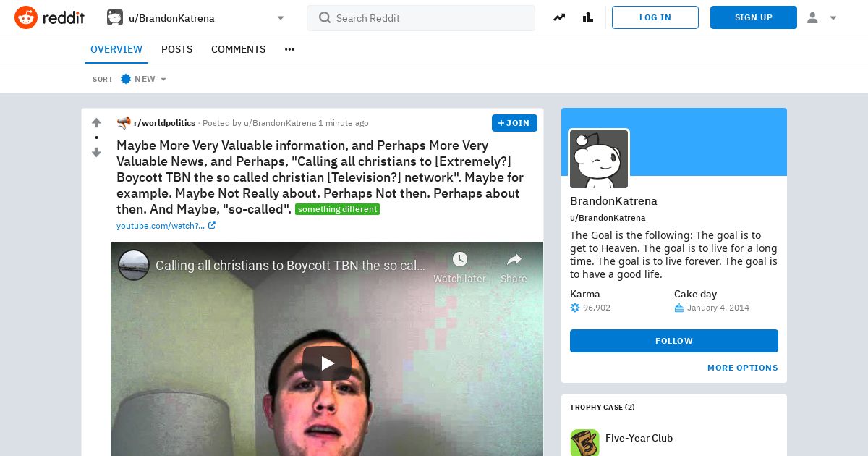The image size is (868, 456).
Task: Click the u/BrandonKatrena username in profile card
Action: [x=608, y=218]
